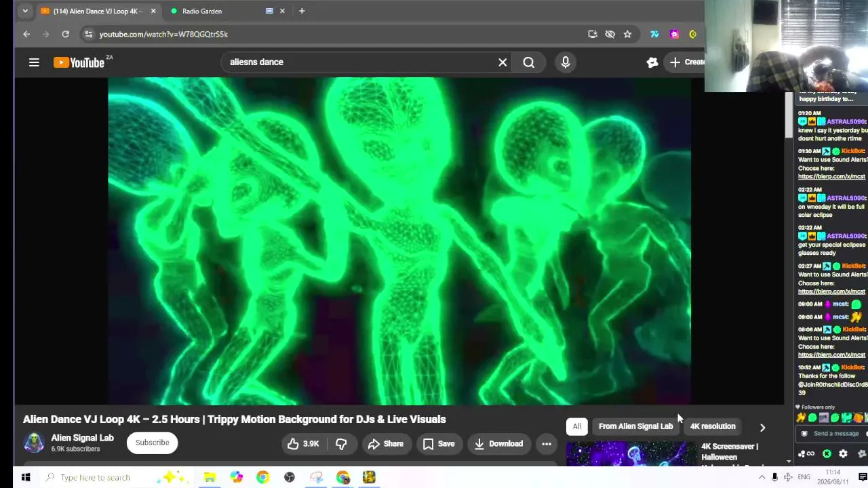This screenshot has height=488, width=868.
Task: Click the crossed-out eye icon in address bar
Action: coord(610,34)
